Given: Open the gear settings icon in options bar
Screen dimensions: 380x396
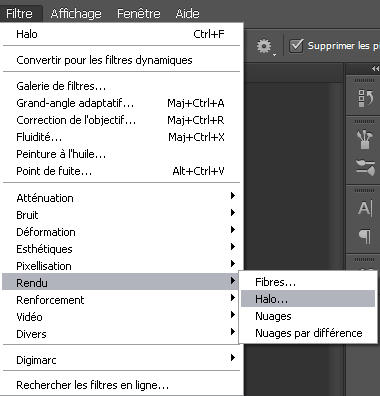Looking at the screenshot, I should click(265, 46).
